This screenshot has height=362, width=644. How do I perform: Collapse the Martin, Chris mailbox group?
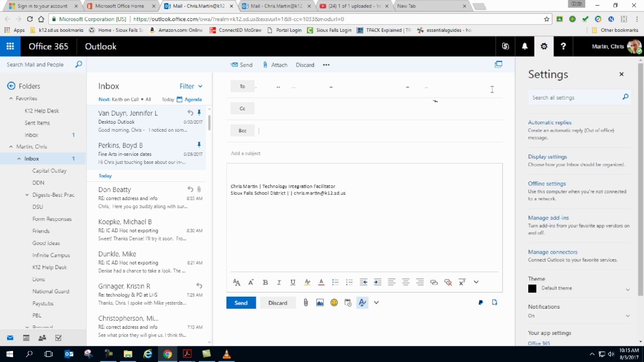pyautogui.click(x=11, y=147)
